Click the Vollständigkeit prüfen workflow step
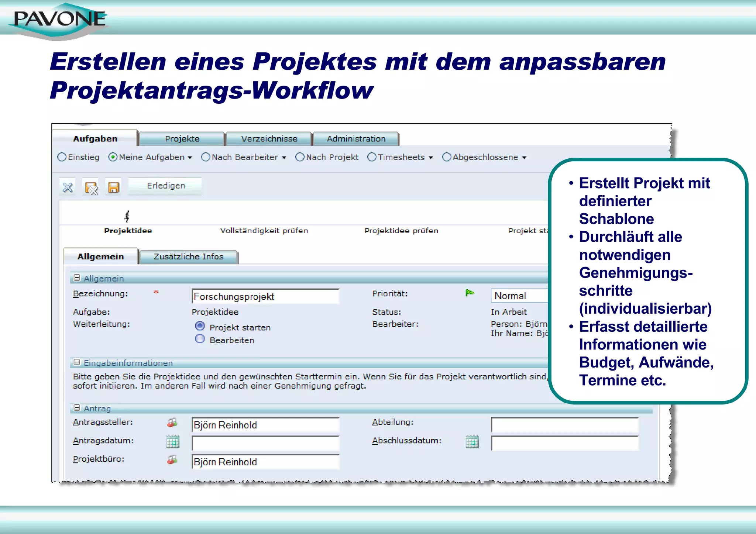 pos(264,231)
